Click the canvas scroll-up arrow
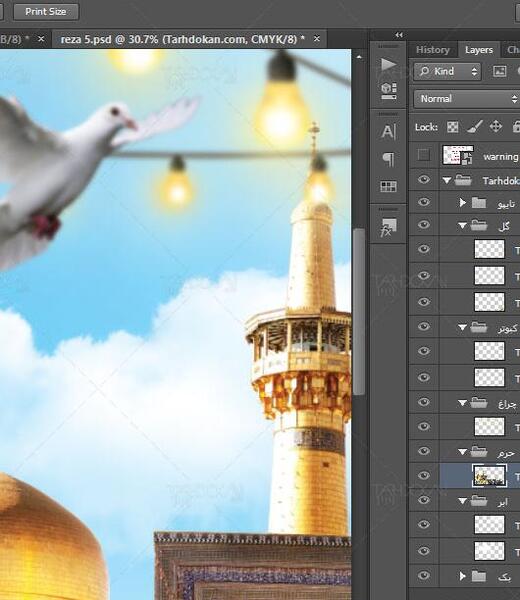 pos(359,57)
